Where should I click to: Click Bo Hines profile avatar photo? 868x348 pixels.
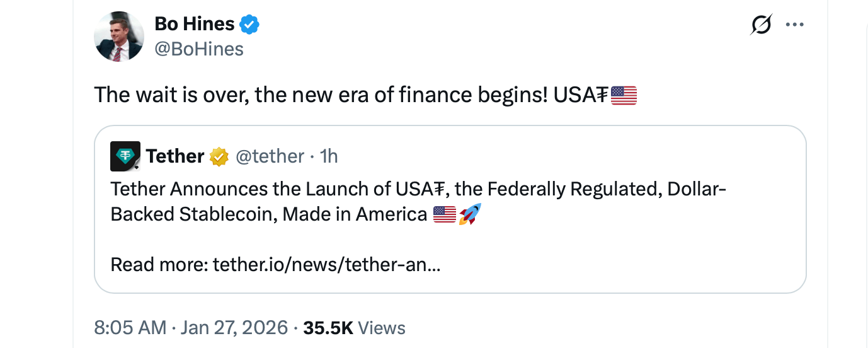pyautogui.click(x=119, y=37)
